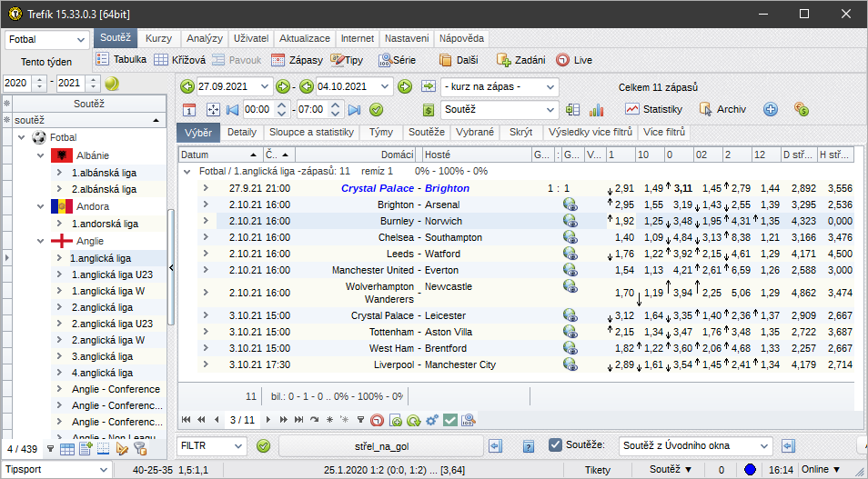The image size is (868, 479).
Task: Click the blue gears settings icon
Action: tap(432, 420)
